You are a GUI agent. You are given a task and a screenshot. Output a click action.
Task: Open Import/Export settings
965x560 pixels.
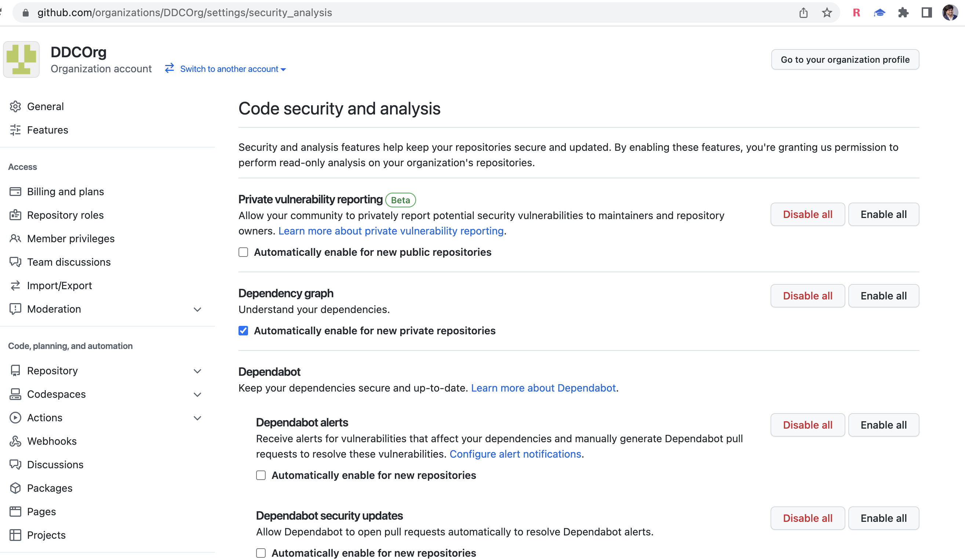pos(59,286)
